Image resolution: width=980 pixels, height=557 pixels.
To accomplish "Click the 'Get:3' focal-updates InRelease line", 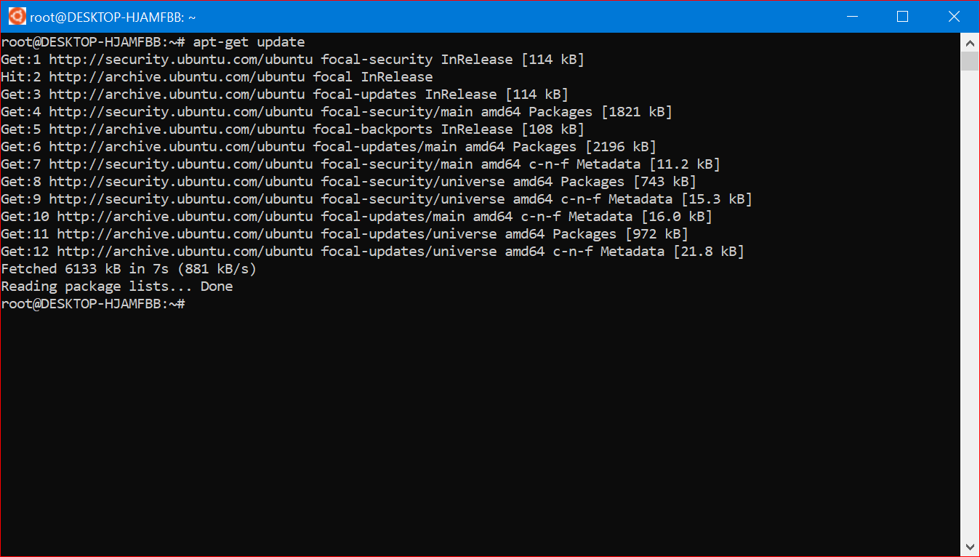I will click(284, 95).
